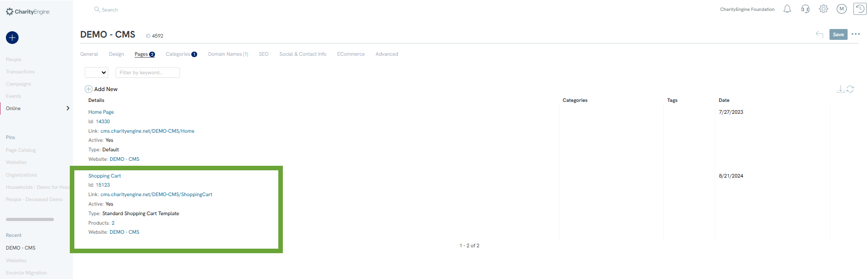
Task: Click the Date column header
Action: pos(724,100)
